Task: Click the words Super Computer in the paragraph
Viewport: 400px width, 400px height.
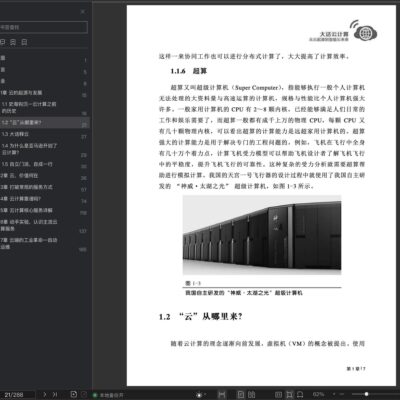Action: 256,88
